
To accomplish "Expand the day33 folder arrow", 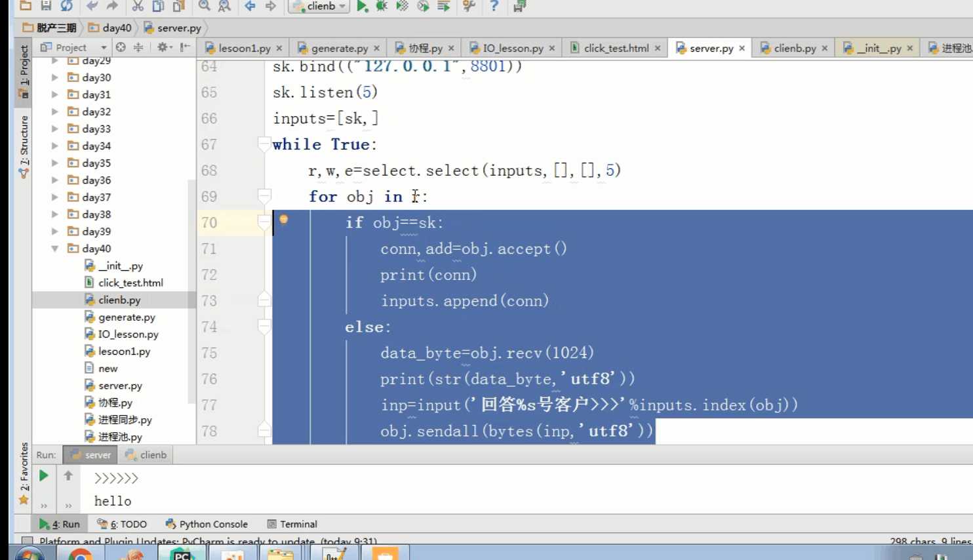I will point(55,129).
